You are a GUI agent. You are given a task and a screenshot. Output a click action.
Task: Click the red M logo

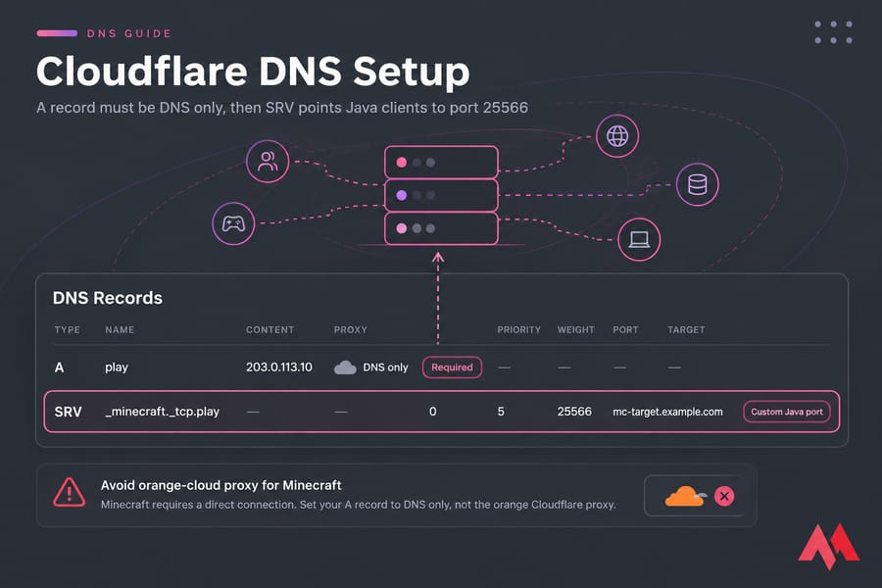point(828,546)
